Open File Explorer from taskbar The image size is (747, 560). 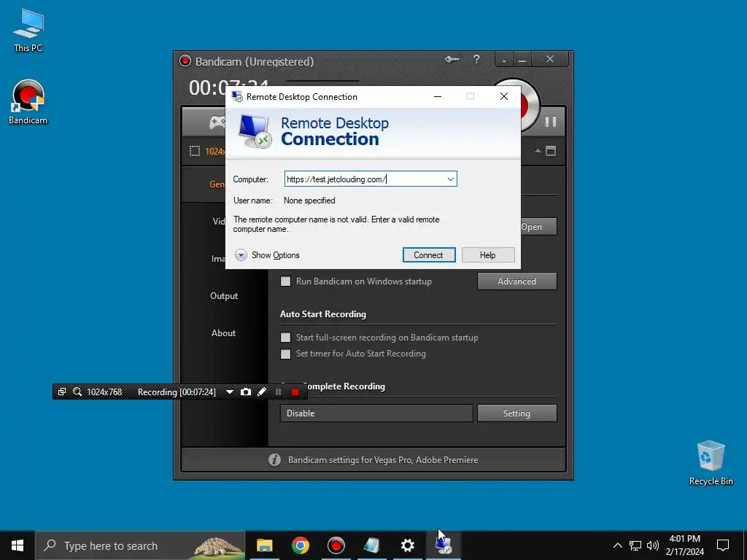[264, 545]
